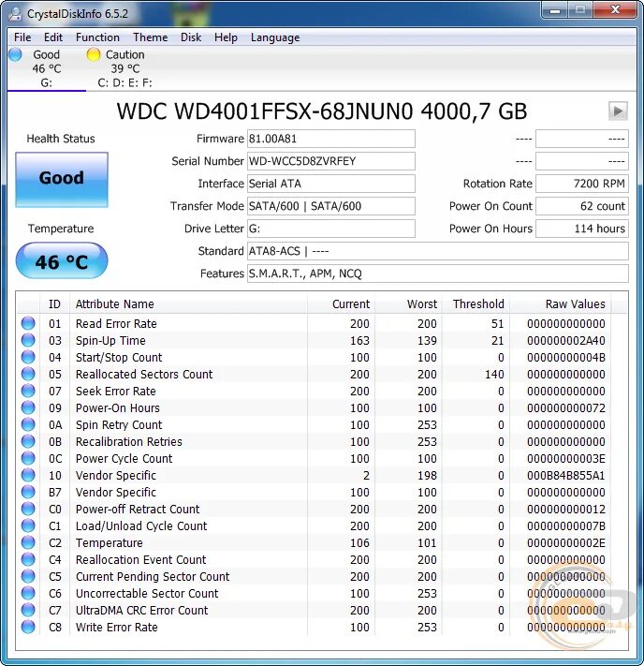Select raw value 000B84B855A1

point(566,475)
